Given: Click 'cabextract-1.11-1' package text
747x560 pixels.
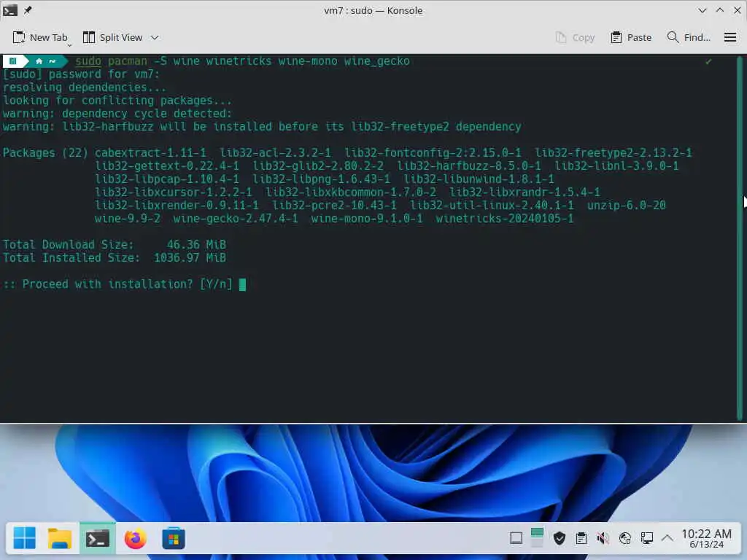Looking at the screenshot, I should (x=150, y=153).
